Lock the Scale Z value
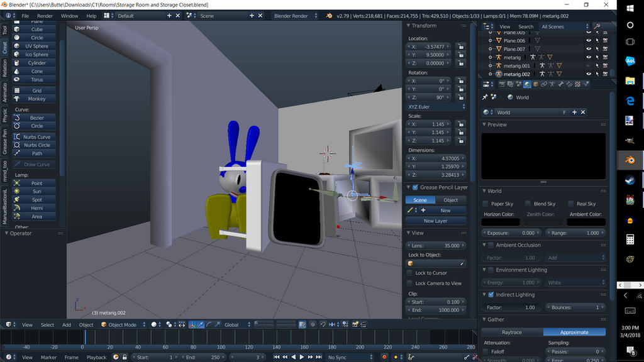Screen dimensions: 644x362 [461, 141]
